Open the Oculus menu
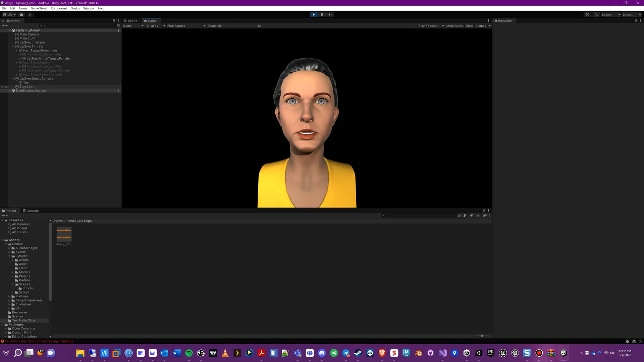This screenshot has height=362, width=644. 75,8
